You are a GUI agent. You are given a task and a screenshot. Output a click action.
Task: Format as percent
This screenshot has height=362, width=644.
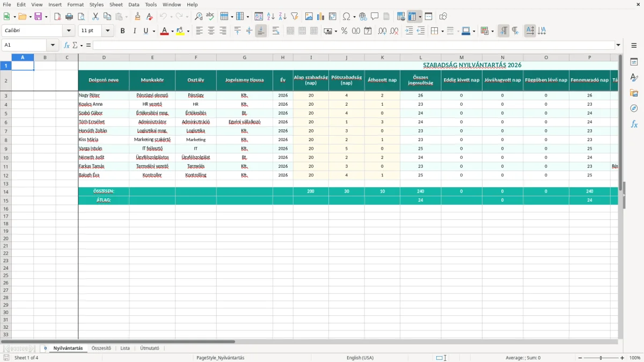[345, 31]
